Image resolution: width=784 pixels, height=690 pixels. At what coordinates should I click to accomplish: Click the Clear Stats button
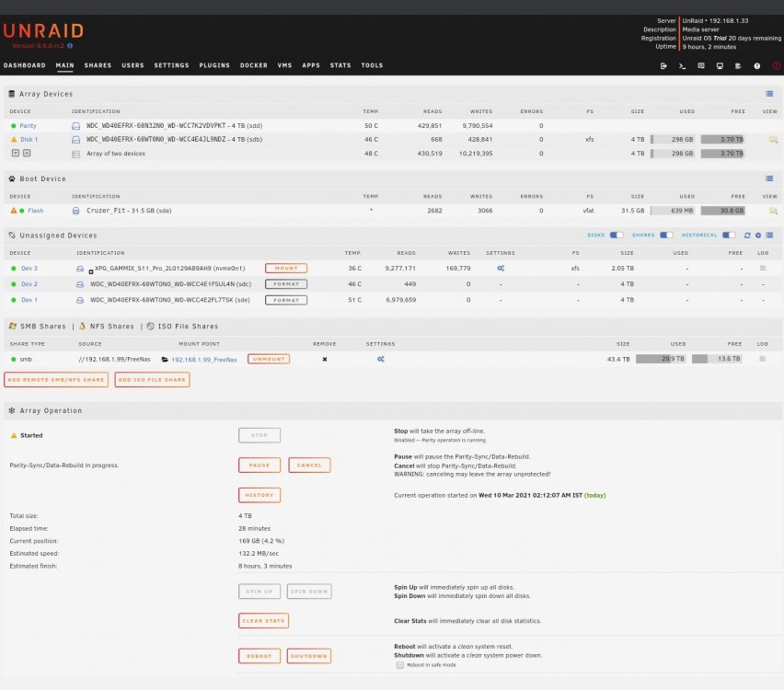263,620
